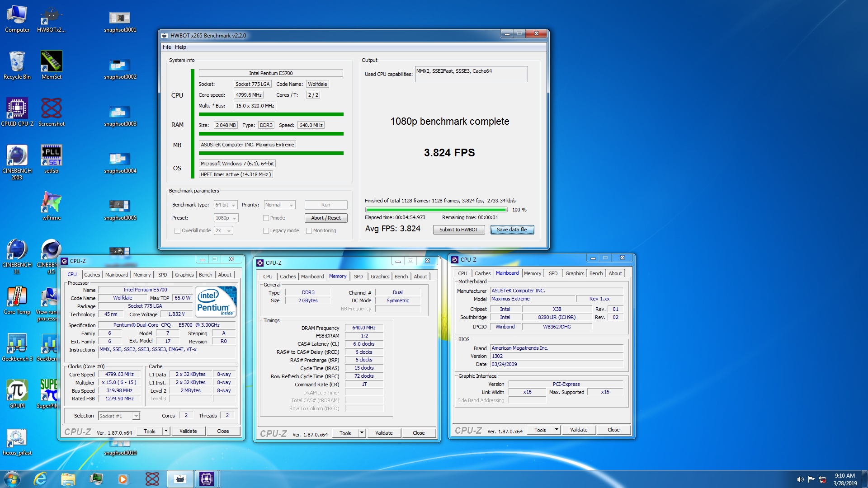Switch to Memory tab in right CPU-Z window
This screenshot has height=488, width=868.
[x=533, y=273]
